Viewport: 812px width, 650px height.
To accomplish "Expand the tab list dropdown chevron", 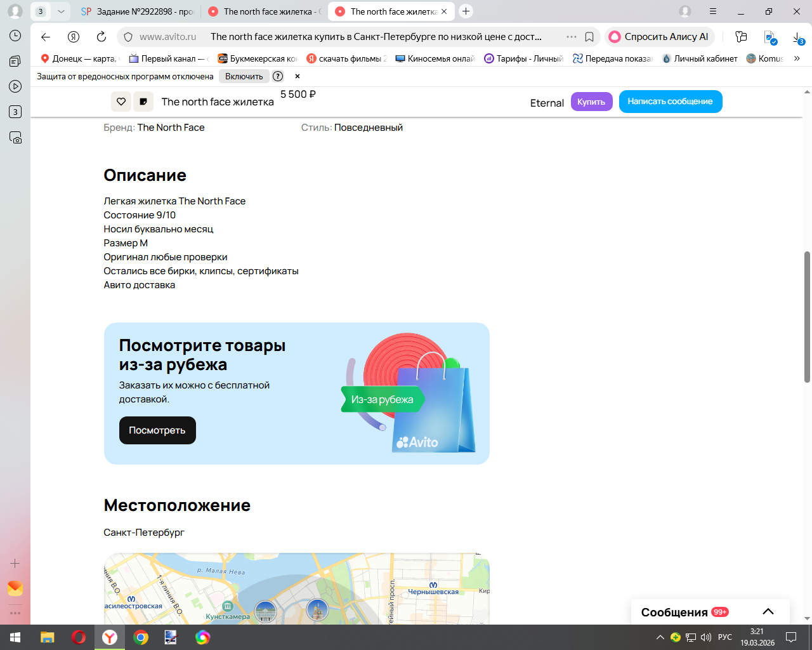I will click(61, 11).
